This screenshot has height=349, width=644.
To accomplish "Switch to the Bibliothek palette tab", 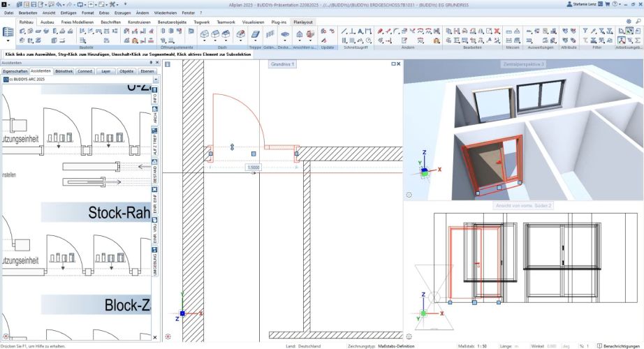I will click(x=64, y=71).
